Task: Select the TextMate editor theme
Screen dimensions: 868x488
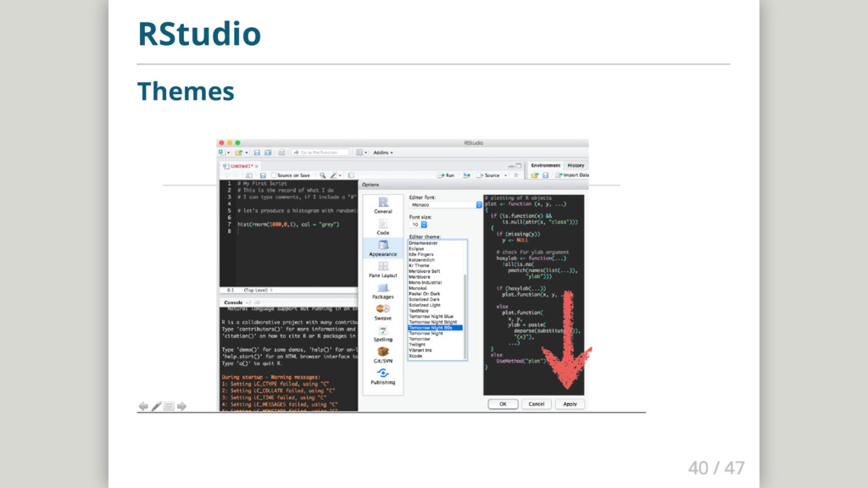Action: tap(419, 311)
